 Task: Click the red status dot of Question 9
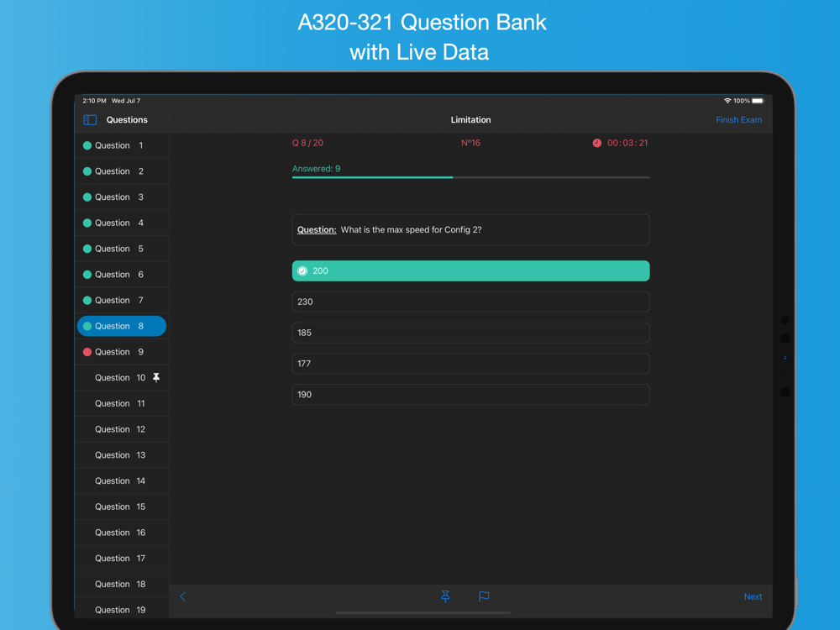(x=87, y=352)
